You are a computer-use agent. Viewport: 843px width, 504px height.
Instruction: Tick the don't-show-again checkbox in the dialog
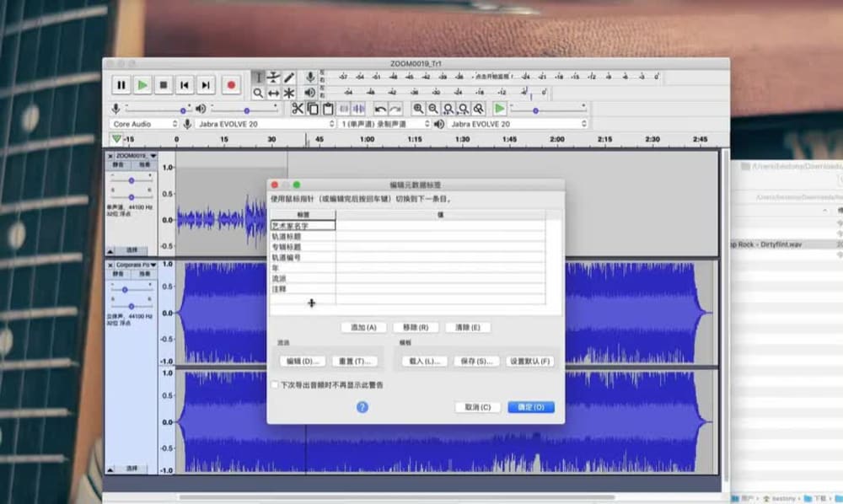(x=275, y=384)
